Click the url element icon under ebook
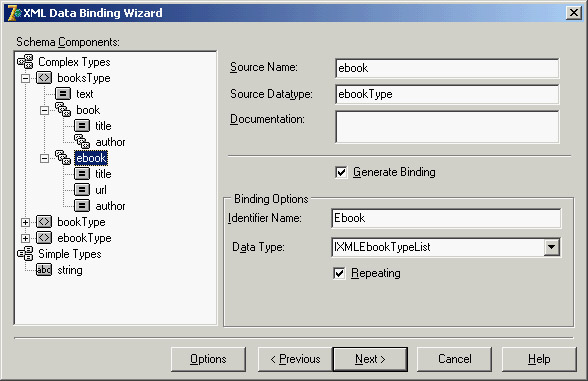588x381 pixels. click(x=82, y=190)
